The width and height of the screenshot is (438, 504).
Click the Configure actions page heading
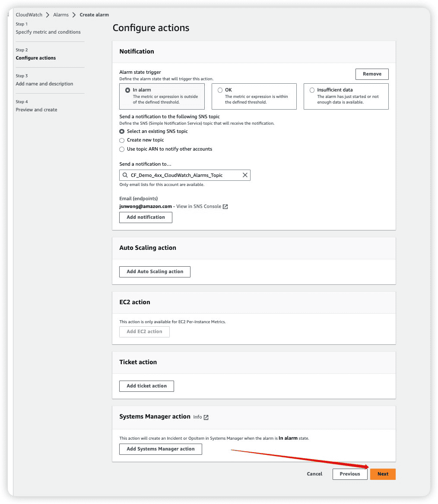(151, 28)
